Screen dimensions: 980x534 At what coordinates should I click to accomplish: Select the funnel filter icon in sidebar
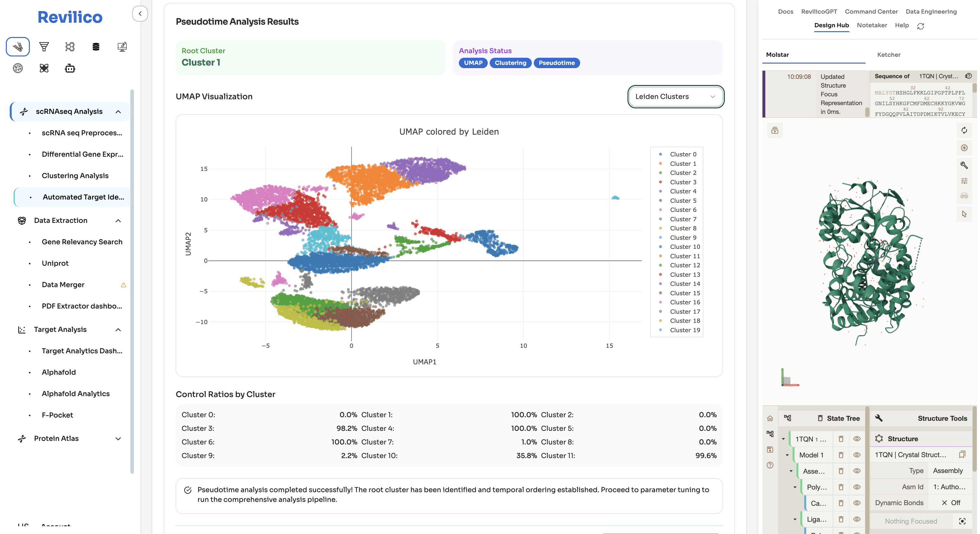44,47
